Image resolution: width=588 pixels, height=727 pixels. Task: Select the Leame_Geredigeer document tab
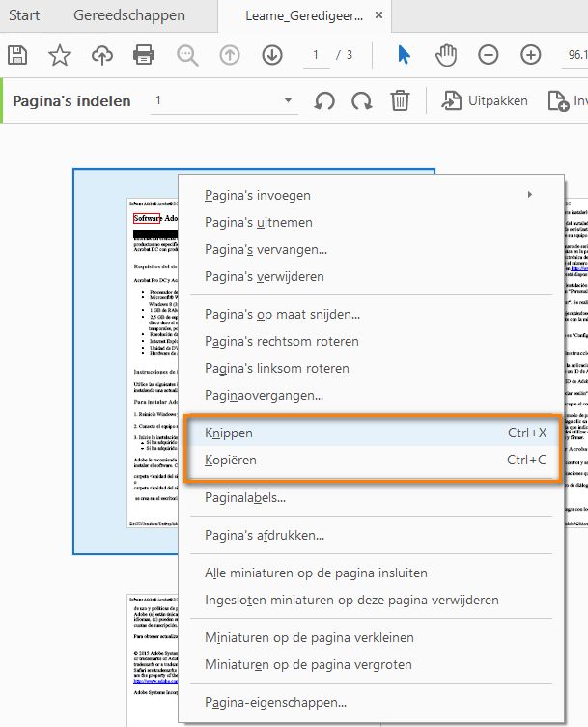click(304, 15)
